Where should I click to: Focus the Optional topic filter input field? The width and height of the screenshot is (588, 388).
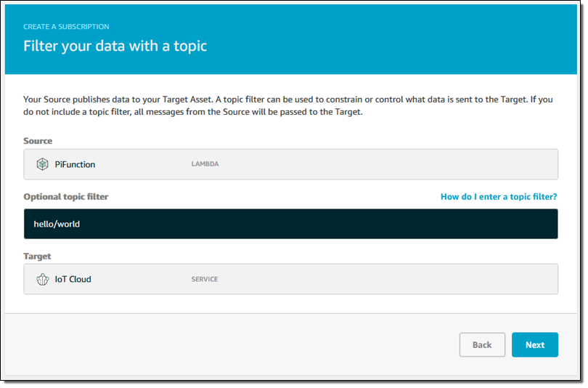coord(290,224)
